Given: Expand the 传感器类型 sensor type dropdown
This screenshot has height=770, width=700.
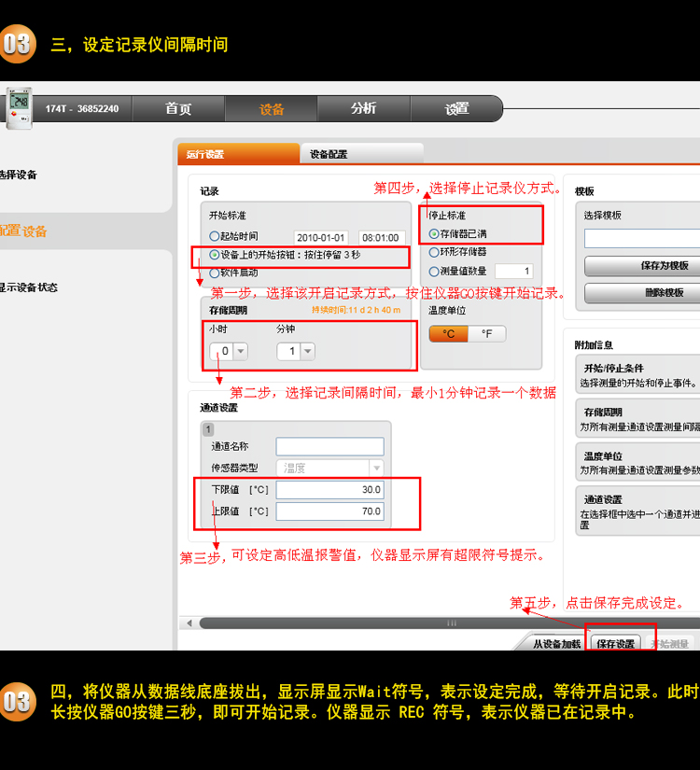Looking at the screenshot, I should coord(376,469).
